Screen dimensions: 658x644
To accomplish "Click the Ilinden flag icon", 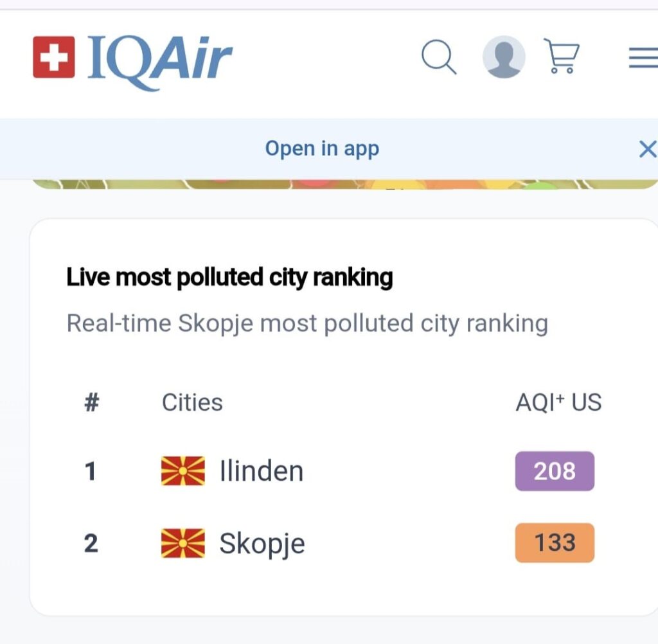I will pyautogui.click(x=183, y=471).
